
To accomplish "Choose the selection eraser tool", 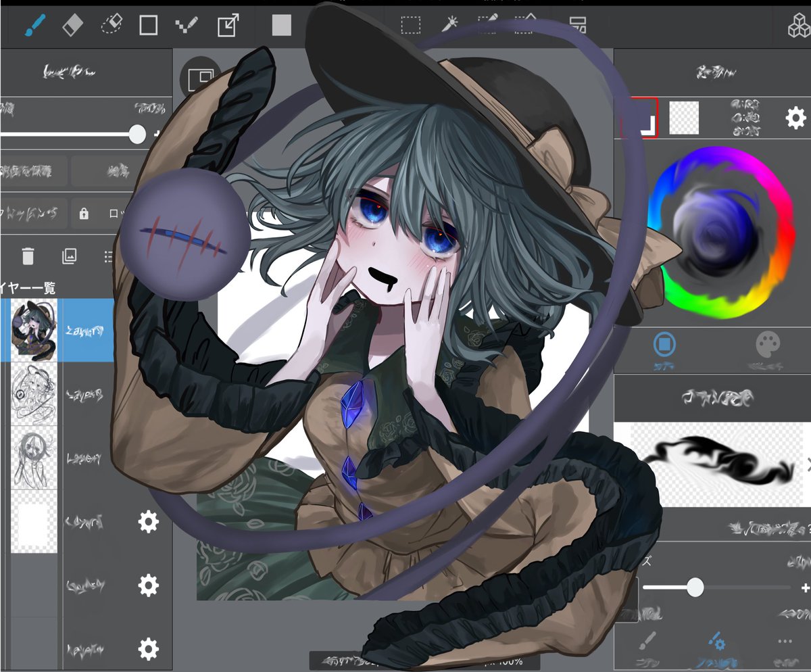I will pos(526,26).
